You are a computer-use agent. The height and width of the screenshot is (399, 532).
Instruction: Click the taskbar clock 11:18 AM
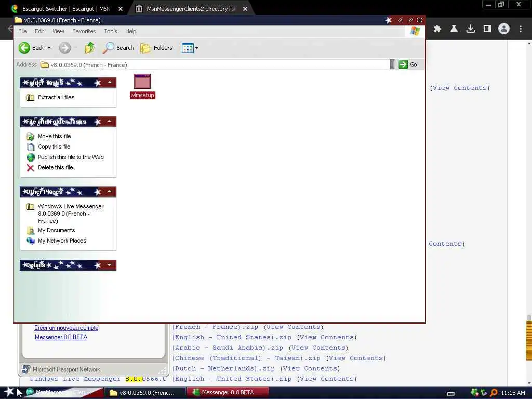(513, 393)
